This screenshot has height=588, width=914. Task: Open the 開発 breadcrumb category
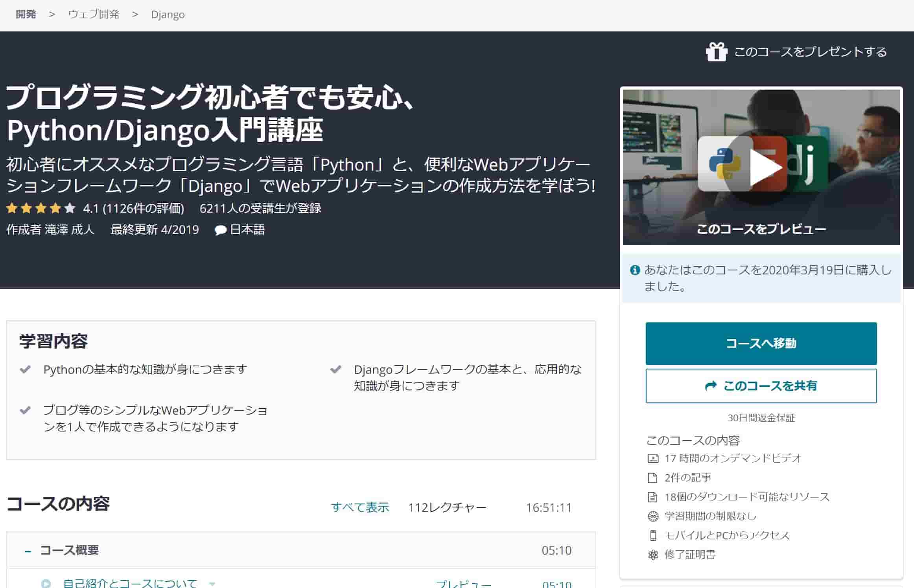[x=26, y=15]
